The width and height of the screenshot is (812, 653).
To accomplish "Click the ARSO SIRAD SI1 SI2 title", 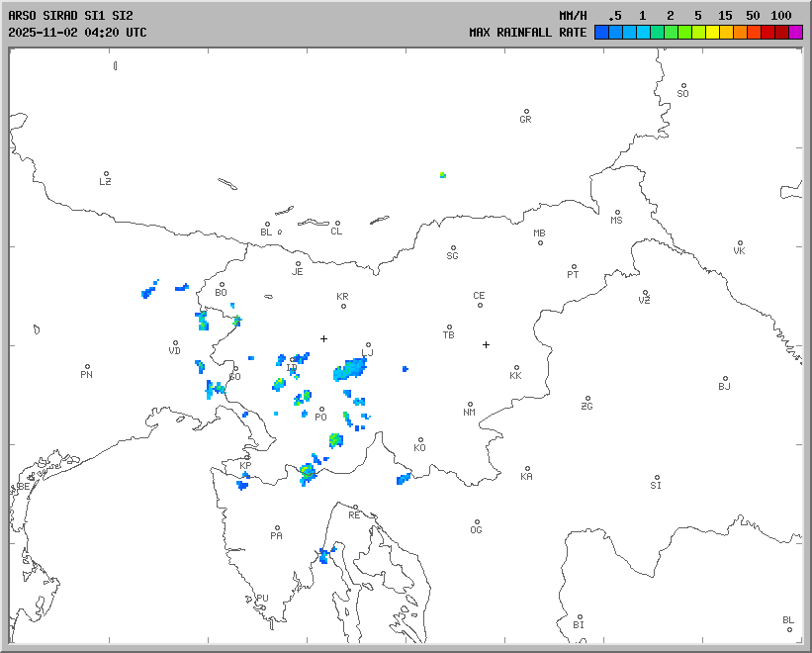I will point(70,16).
